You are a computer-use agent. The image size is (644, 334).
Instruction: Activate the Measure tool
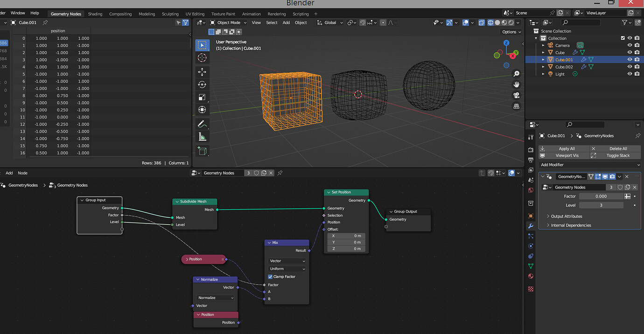click(202, 136)
